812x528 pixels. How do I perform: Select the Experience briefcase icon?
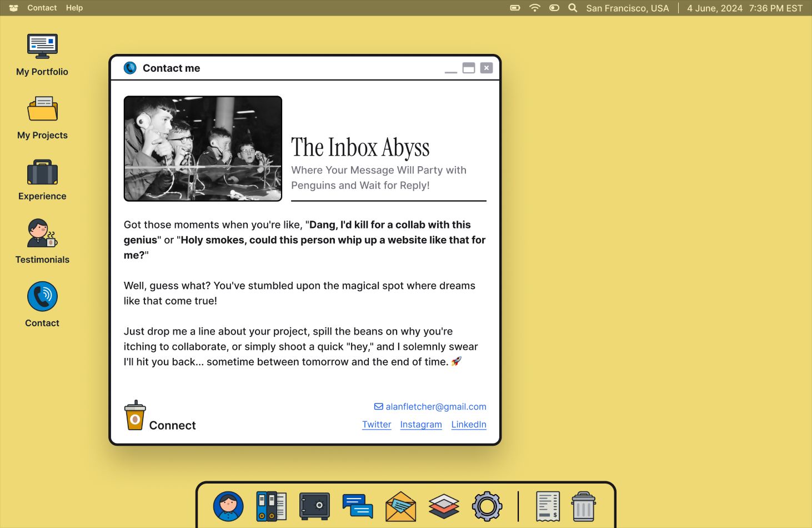[x=42, y=172]
